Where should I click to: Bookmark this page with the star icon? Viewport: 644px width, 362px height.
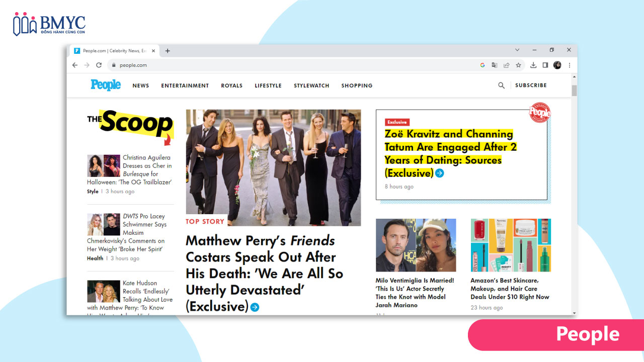coord(518,65)
